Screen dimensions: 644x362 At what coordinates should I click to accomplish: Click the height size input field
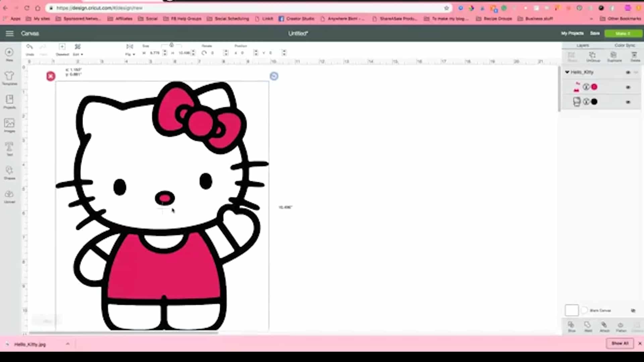(x=184, y=53)
